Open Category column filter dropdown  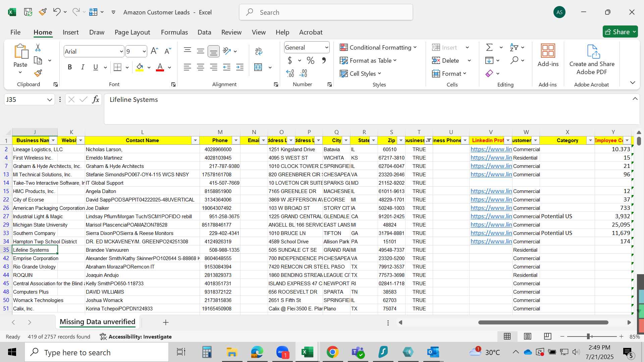590,140
